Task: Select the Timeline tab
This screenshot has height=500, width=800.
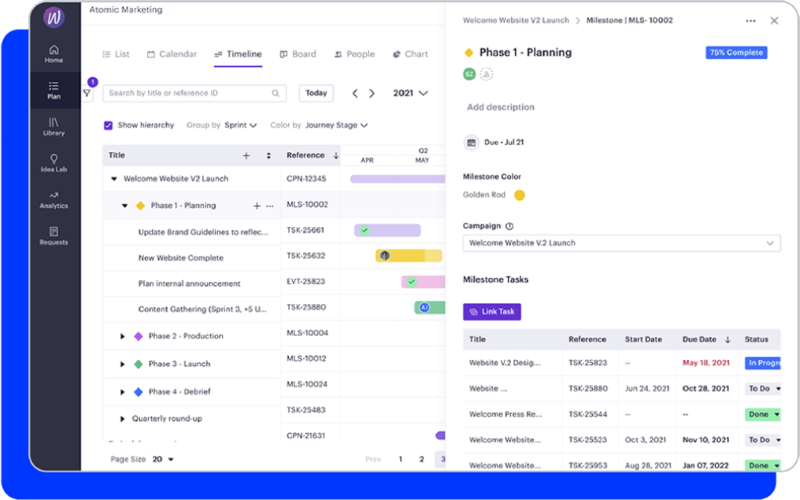Action: tap(238, 54)
